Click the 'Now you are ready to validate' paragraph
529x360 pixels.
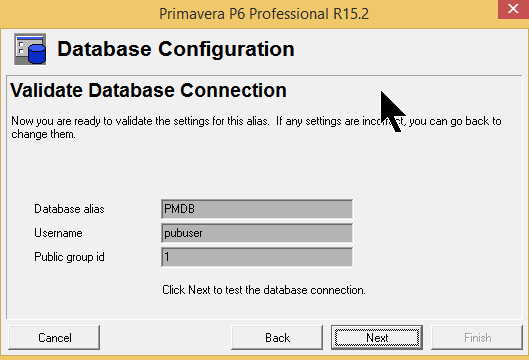click(x=256, y=128)
